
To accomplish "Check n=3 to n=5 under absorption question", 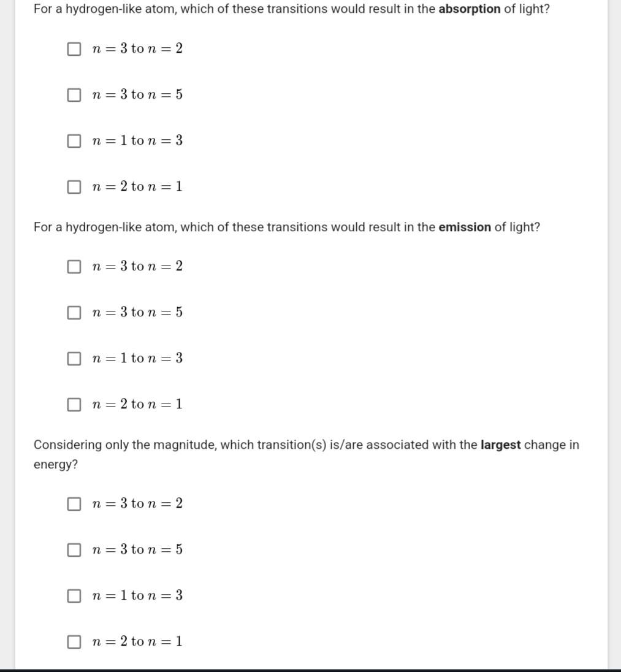I will coord(74,94).
